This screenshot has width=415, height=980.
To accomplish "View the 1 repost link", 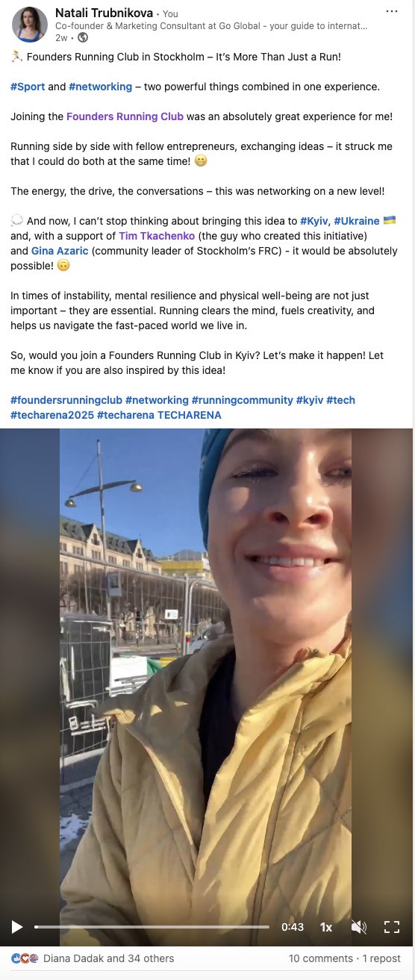I will (381, 958).
